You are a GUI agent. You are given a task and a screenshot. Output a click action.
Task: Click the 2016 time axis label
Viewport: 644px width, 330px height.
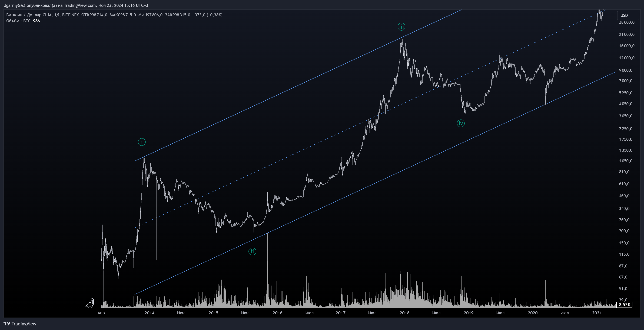coord(277,313)
